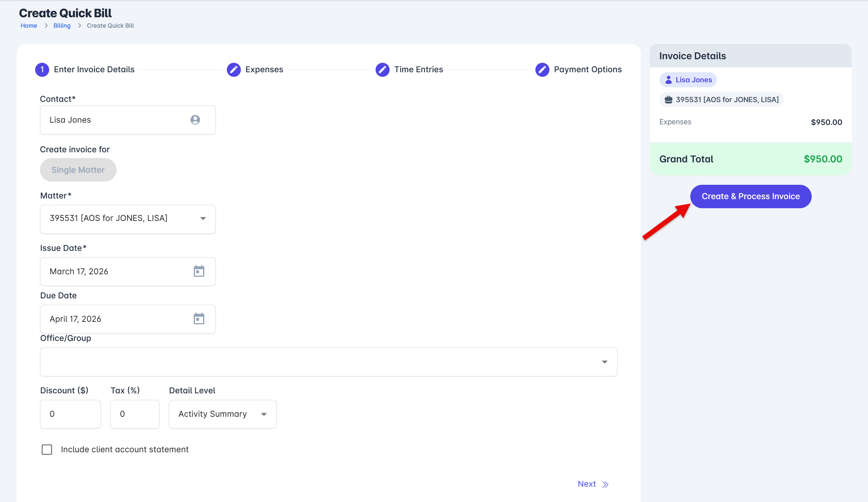Click step 1 circle for Enter Invoice Details
The width and height of the screenshot is (868, 502).
tap(42, 70)
